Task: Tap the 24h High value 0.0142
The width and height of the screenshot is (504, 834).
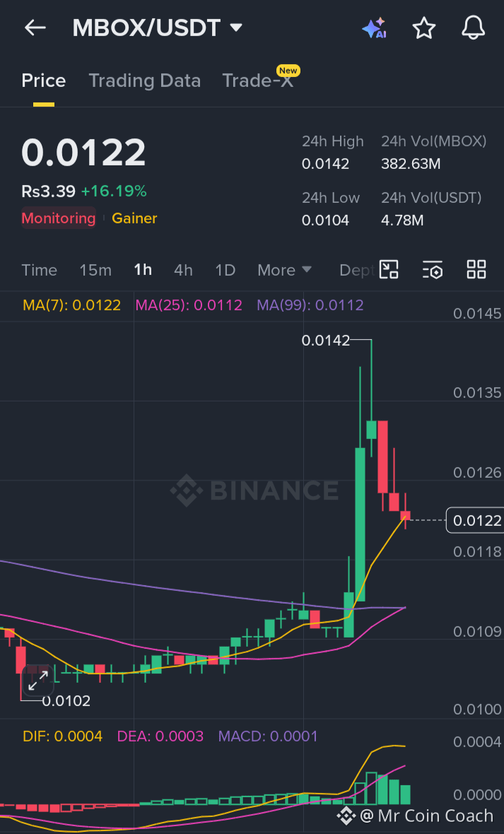Action: coord(325,164)
